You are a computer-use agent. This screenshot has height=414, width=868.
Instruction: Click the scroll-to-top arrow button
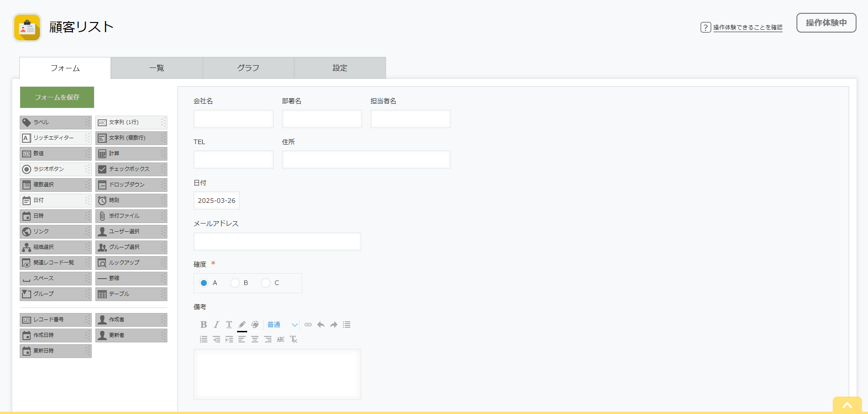pos(847,405)
